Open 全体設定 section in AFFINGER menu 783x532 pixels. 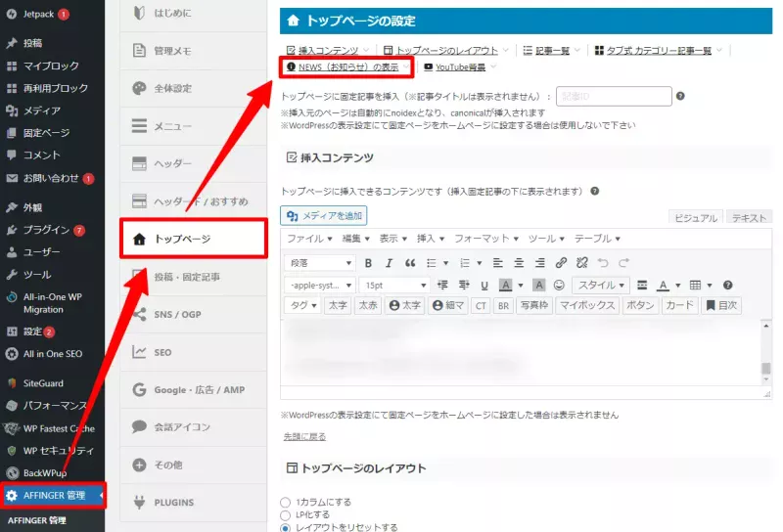click(x=193, y=88)
